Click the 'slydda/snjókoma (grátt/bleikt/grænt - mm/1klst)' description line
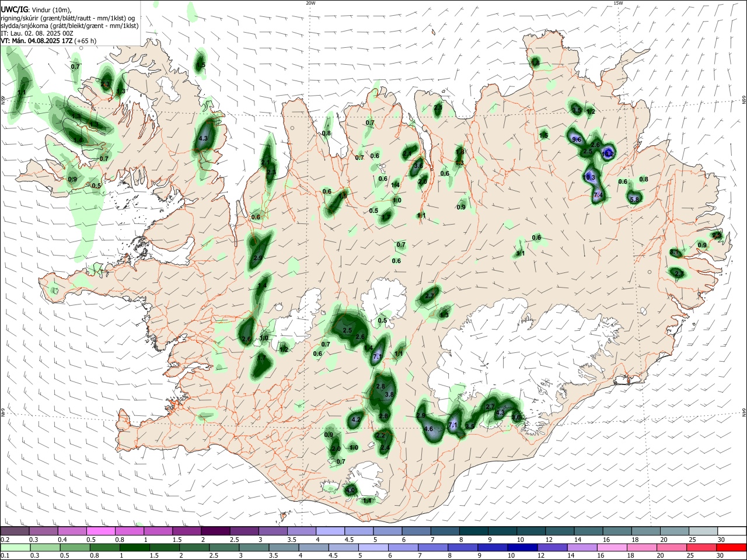747x560 pixels. click(69, 26)
